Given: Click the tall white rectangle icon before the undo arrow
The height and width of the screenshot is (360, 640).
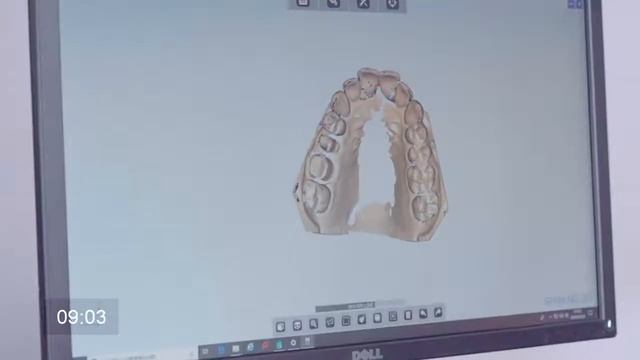Looking at the screenshot, I should click(408, 315).
